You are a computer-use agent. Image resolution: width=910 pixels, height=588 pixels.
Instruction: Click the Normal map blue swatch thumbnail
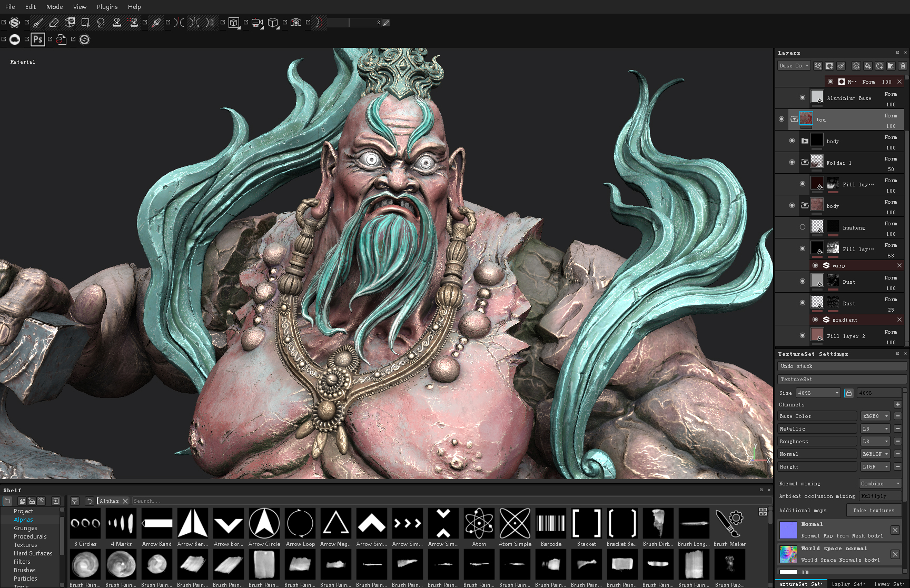click(788, 530)
